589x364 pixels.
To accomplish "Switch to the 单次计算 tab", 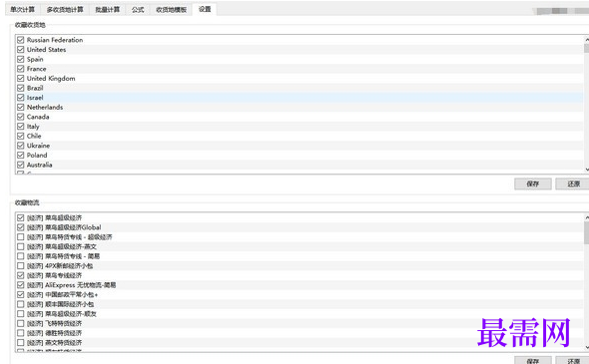I will point(22,9).
